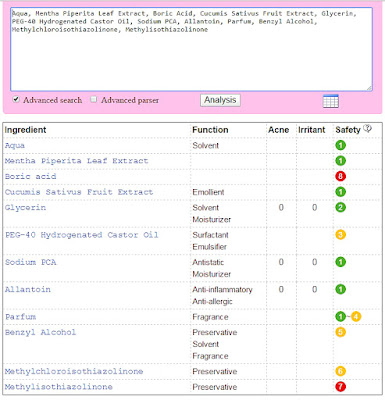This screenshot has width=385, height=400.
Task: Open the Methylisothiazolinone ingredient link
Action: coord(59,387)
